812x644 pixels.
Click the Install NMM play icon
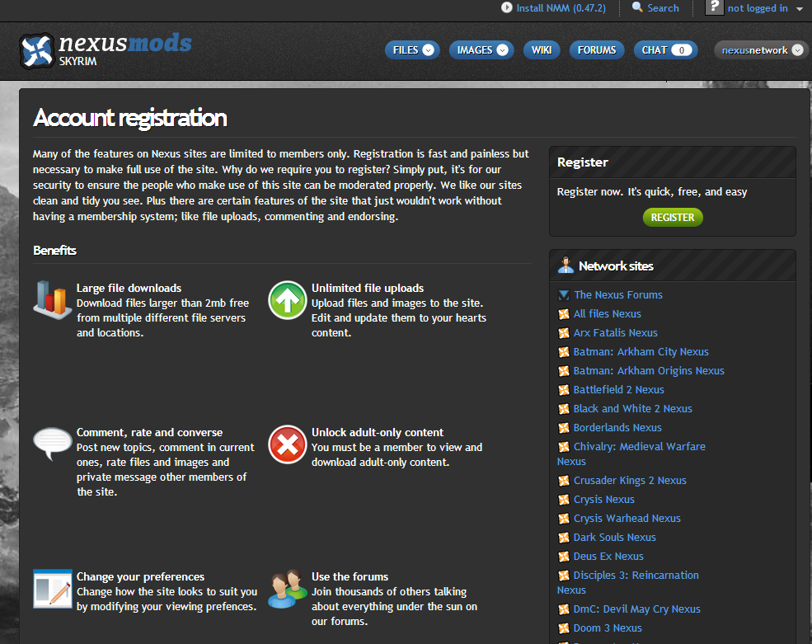click(x=506, y=7)
